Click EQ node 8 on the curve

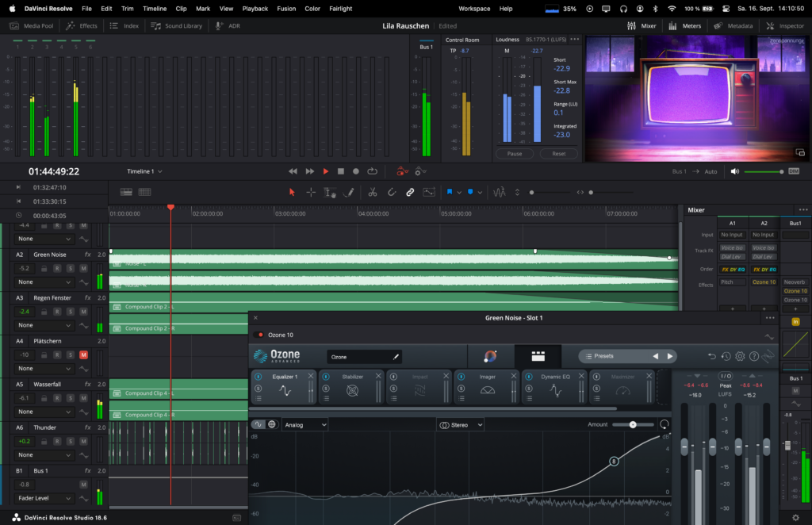click(614, 462)
